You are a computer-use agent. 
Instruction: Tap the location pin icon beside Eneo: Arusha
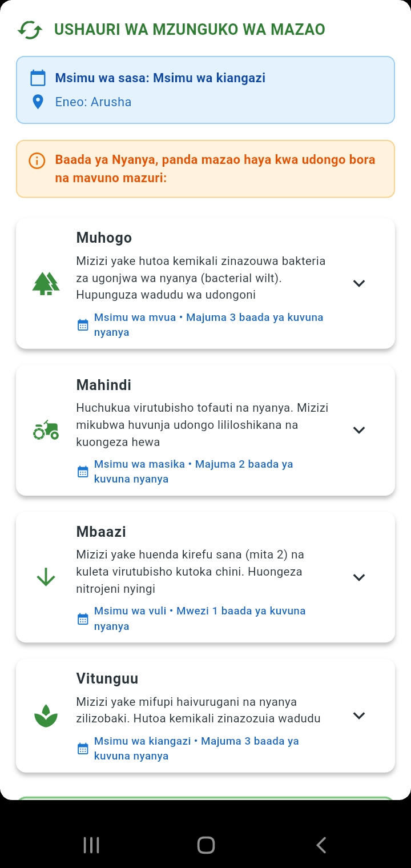38,102
